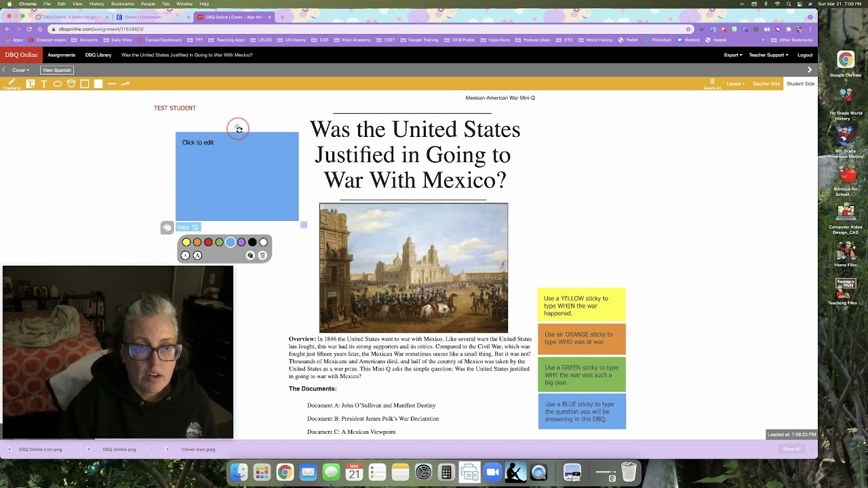868x488 pixels.
Task: Click the sticky note's corner size handle
Action: pos(304,225)
